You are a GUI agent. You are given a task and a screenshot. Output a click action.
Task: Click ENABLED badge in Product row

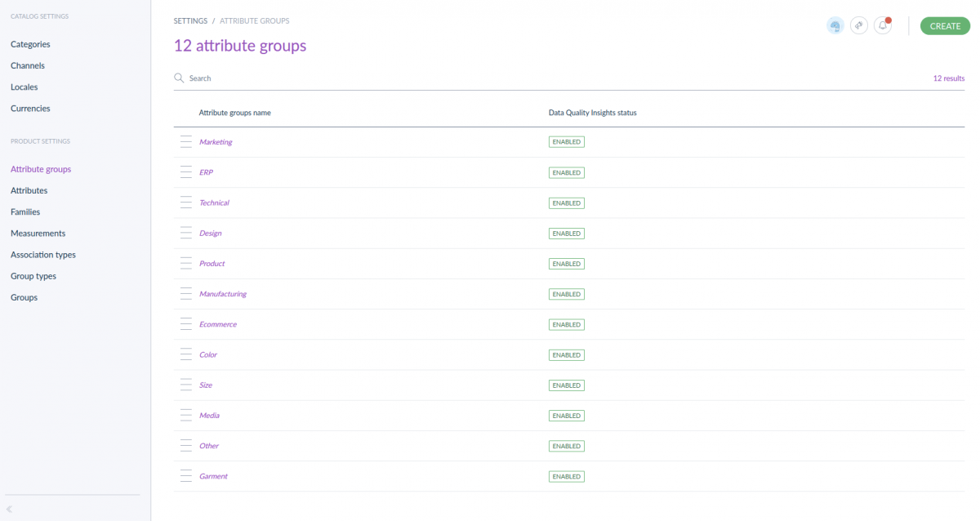(x=567, y=264)
